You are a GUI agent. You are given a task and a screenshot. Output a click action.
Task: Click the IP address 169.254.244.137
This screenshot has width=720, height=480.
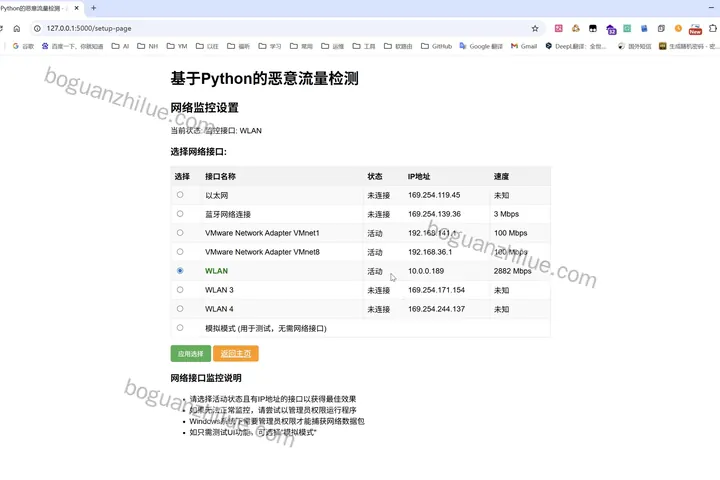tap(436, 309)
